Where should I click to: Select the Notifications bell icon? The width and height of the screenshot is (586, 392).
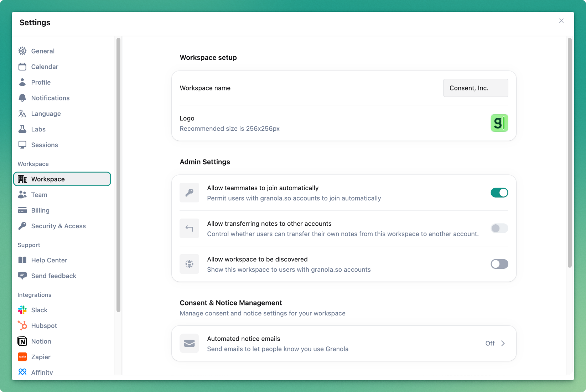click(x=22, y=98)
